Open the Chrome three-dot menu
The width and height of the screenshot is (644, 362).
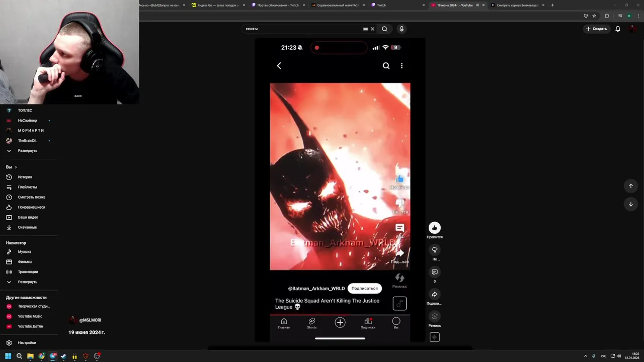click(638, 16)
